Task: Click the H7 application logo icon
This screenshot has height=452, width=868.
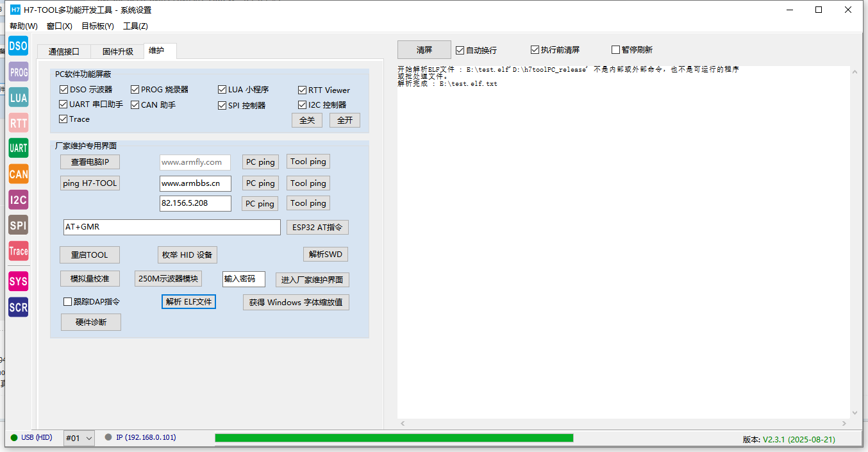Action: click(x=16, y=10)
